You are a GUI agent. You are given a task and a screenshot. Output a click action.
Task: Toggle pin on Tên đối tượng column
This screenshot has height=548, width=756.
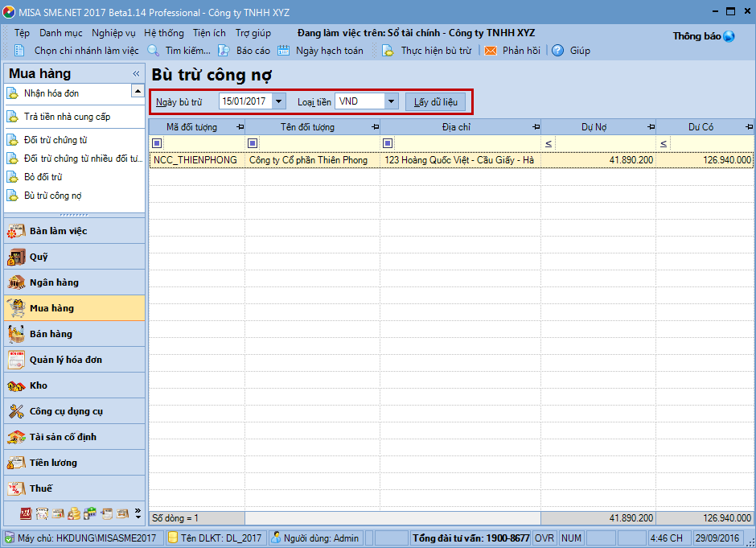coord(374,127)
